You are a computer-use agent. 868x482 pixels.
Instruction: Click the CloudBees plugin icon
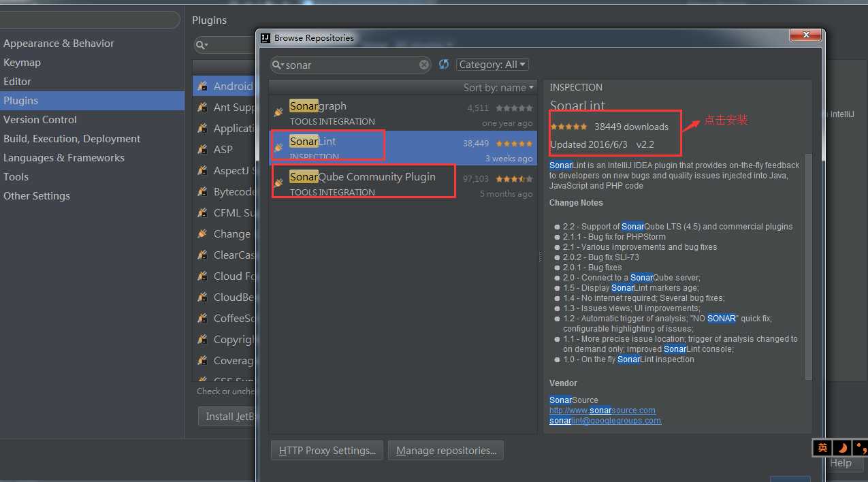202,297
